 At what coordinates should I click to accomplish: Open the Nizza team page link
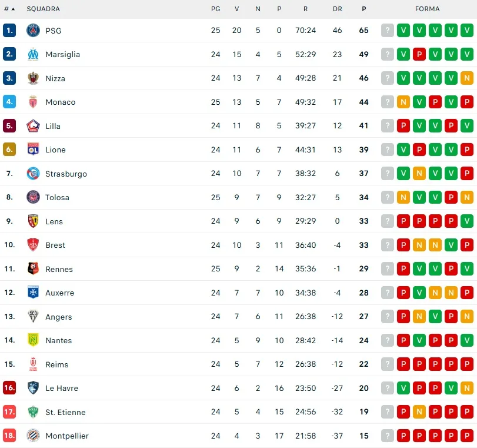55,78
